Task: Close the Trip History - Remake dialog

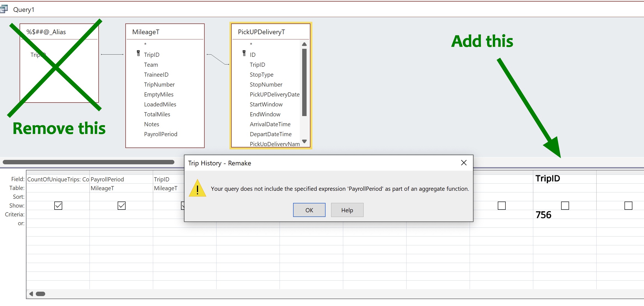Action: pos(464,163)
